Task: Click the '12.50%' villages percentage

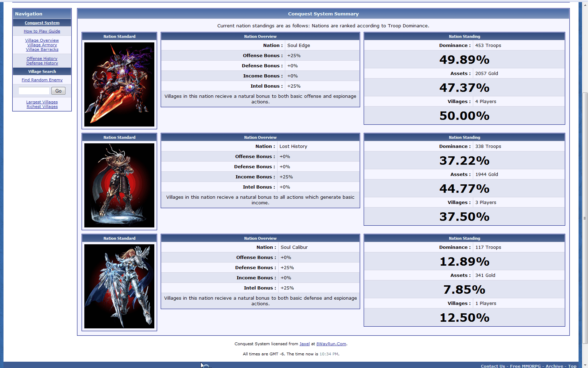Action: click(x=464, y=318)
